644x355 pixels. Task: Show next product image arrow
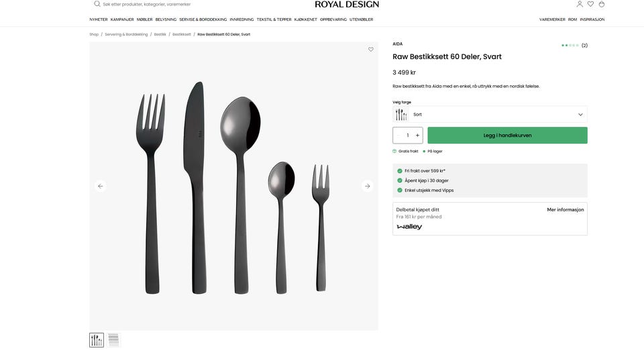point(368,186)
